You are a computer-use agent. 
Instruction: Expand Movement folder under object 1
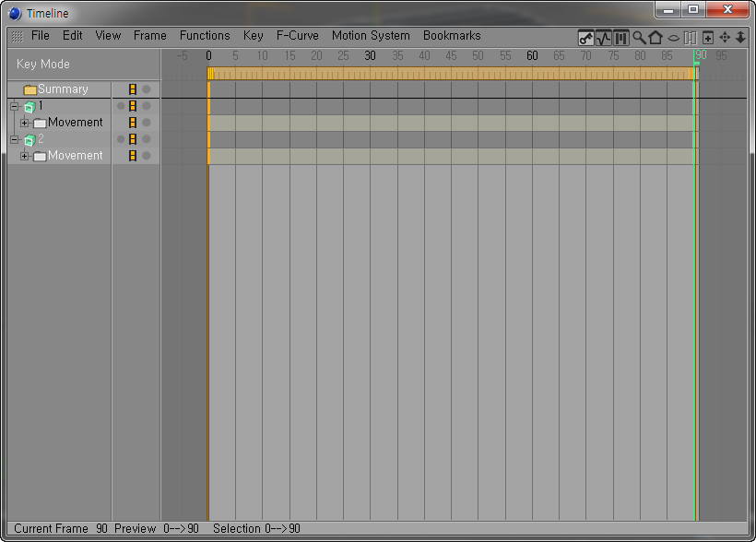click(25, 123)
